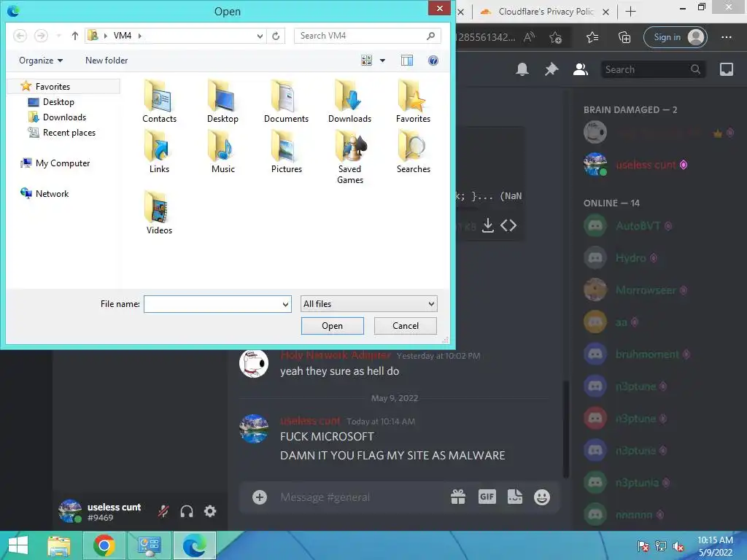Click the New folder button
The width and height of the screenshot is (747, 560).
107,61
